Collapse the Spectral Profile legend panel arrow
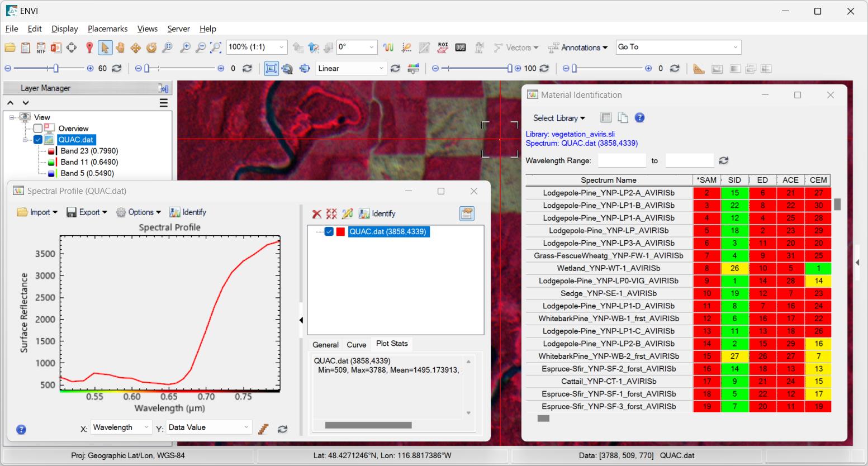 tap(301, 320)
